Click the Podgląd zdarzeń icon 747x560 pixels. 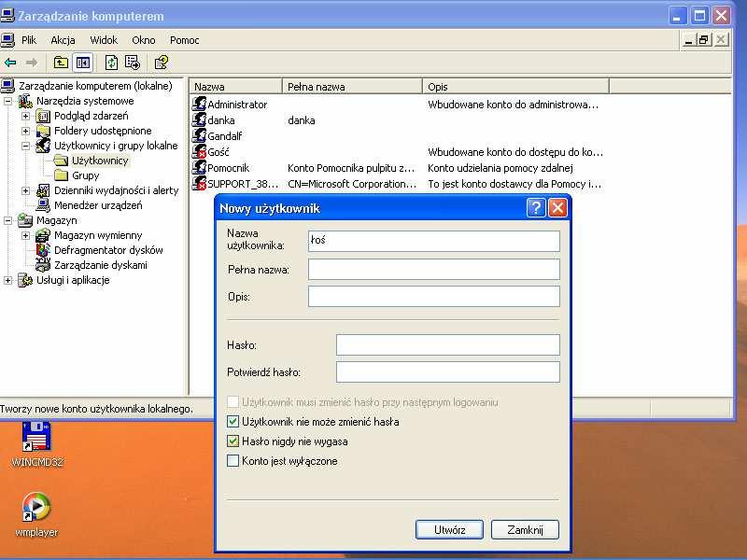tap(43, 116)
